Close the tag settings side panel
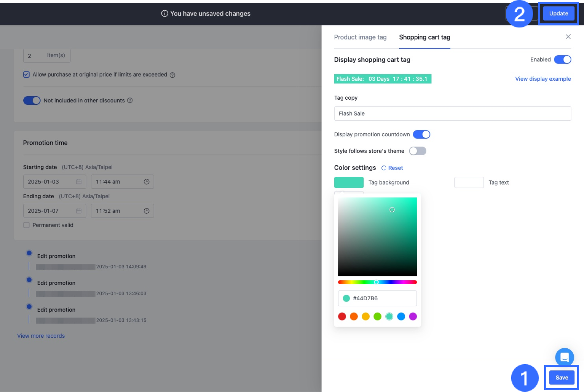 click(x=568, y=37)
